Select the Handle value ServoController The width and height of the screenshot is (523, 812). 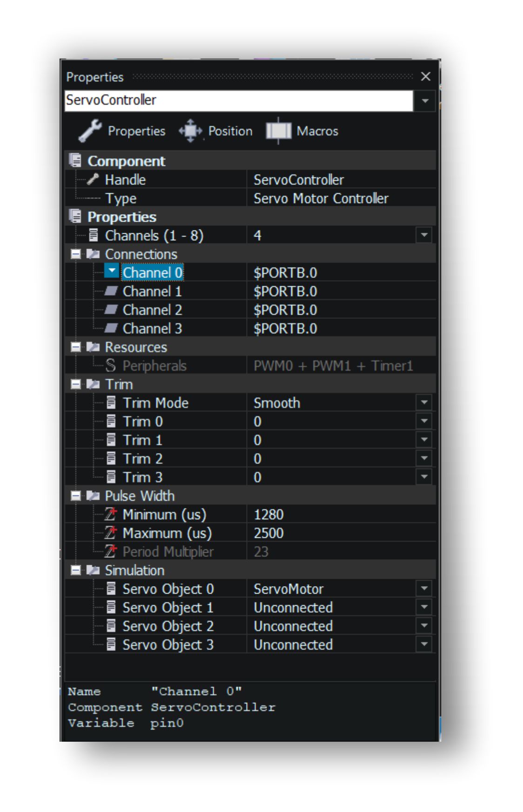click(298, 180)
